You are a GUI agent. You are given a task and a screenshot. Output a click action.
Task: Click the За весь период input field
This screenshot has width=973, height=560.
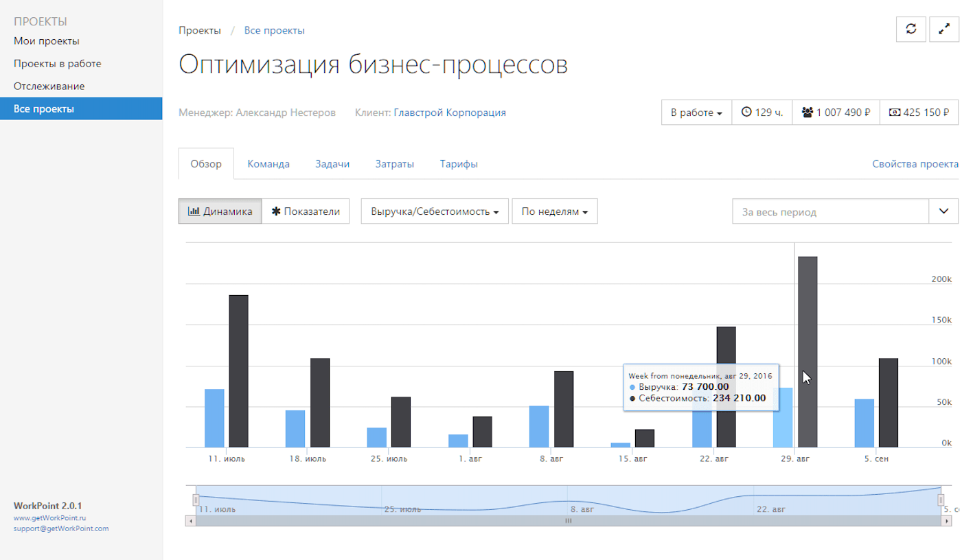tap(830, 212)
